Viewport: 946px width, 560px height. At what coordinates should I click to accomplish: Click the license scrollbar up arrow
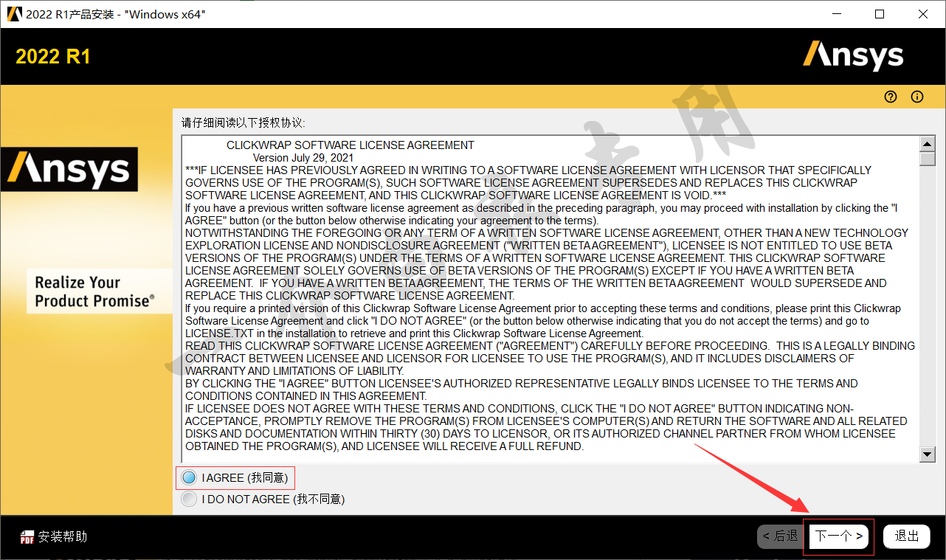pyautogui.click(x=928, y=144)
